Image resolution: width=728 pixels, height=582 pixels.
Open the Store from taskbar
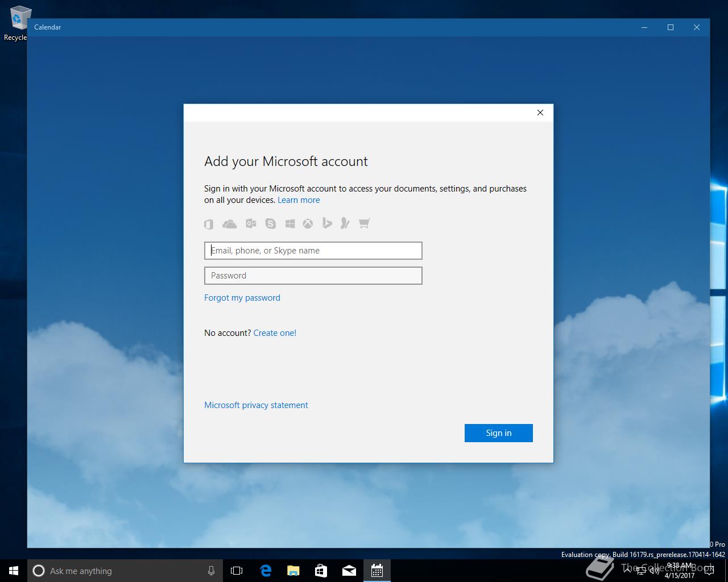[x=321, y=571]
